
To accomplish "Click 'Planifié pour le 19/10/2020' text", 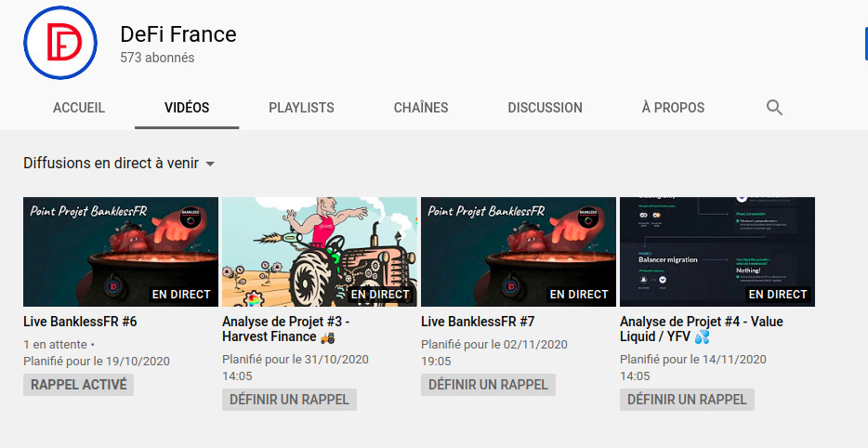I will tap(97, 362).
